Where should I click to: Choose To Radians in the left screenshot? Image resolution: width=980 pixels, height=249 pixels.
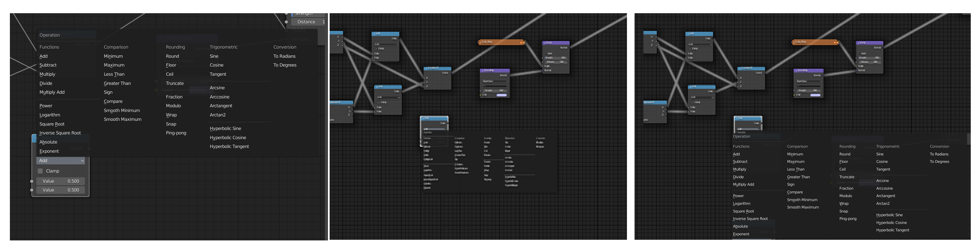[284, 56]
